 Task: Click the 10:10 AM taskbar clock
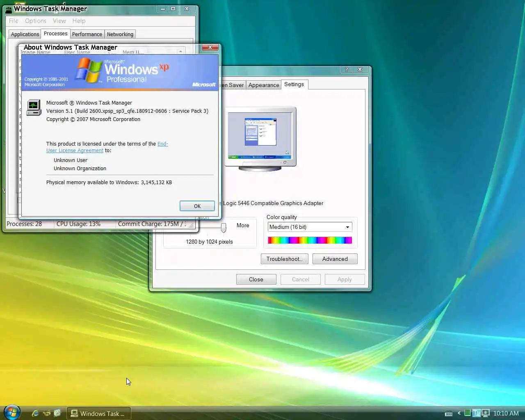[506, 413]
